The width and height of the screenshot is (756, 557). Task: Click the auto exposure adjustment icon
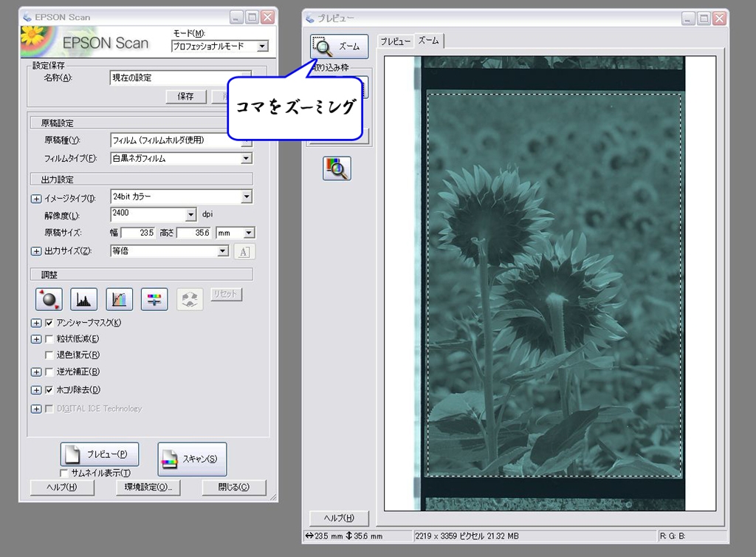pyautogui.click(x=49, y=299)
